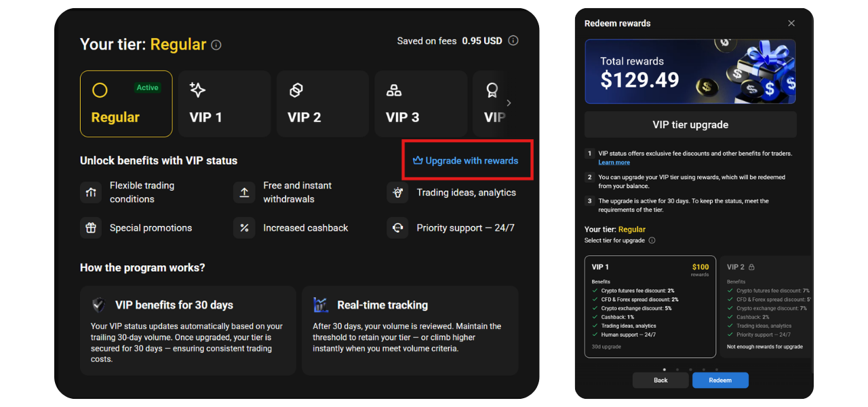868x407 pixels.
Task: Click Special promotions gift icon
Action: 91,228
